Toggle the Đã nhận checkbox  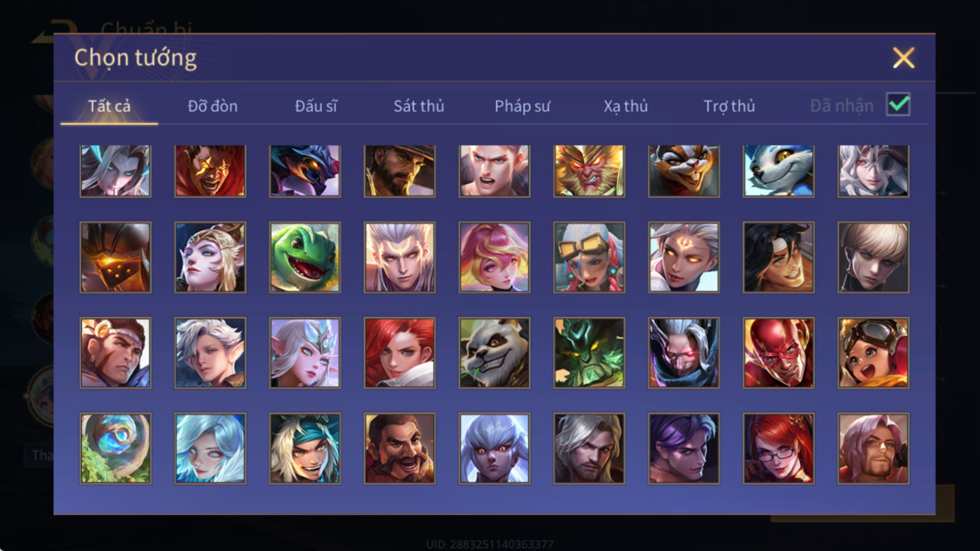pos(898,104)
